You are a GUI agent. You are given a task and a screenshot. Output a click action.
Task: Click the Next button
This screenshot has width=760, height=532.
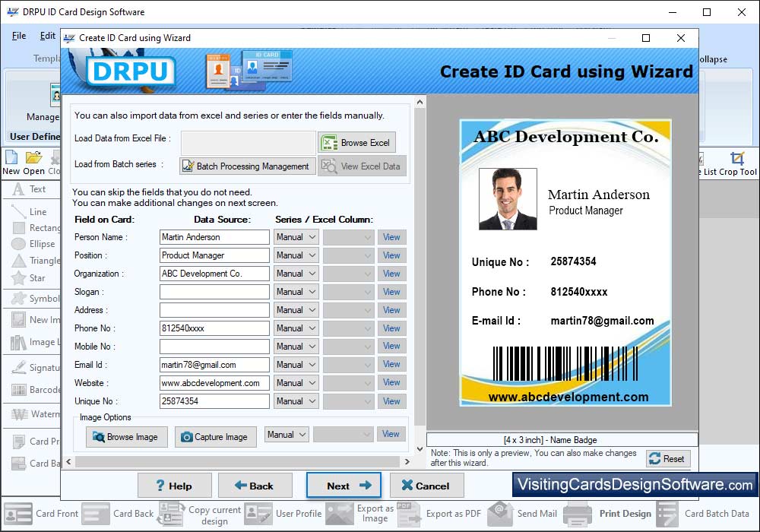(344, 486)
